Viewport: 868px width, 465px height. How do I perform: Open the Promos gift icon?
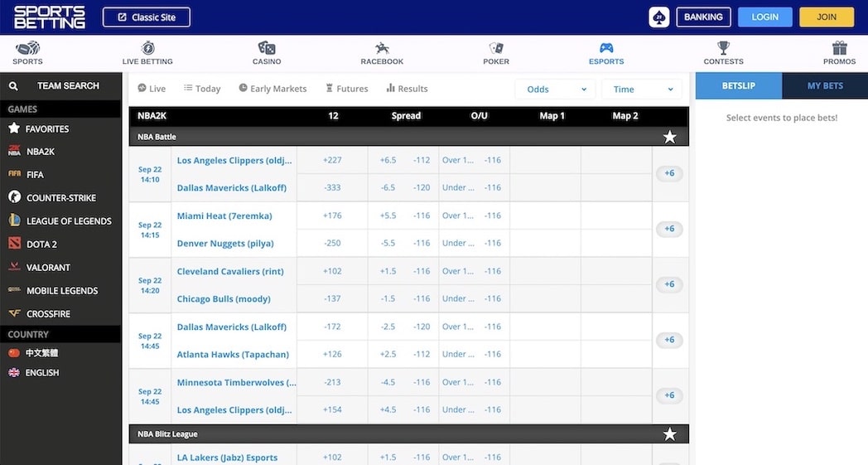coord(839,48)
